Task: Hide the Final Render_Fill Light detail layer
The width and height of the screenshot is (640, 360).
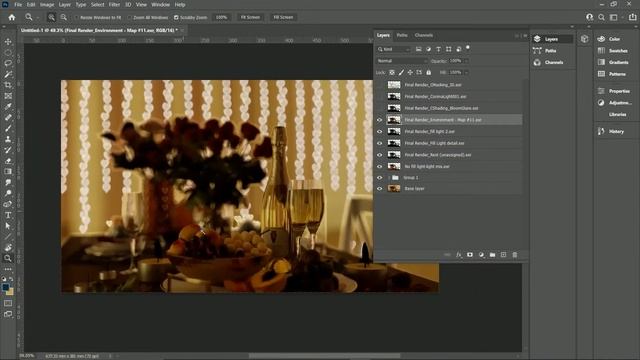Action: tap(380, 143)
